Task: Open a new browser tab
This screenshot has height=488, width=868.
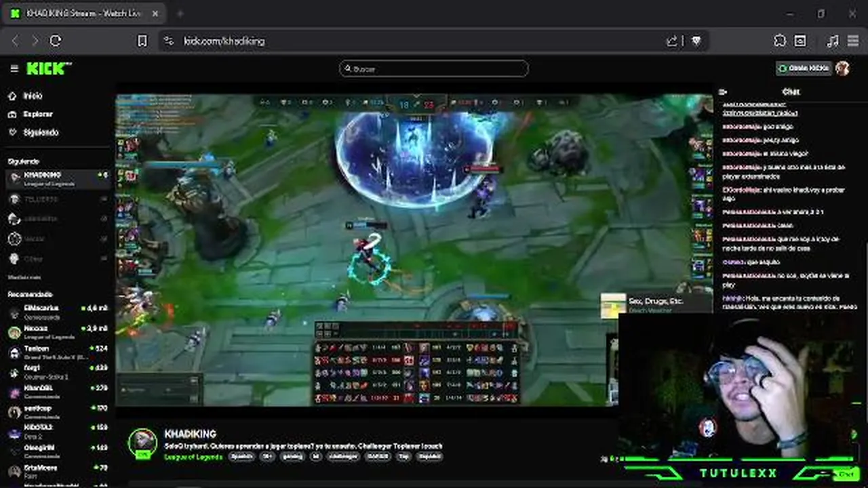Action: click(180, 14)
